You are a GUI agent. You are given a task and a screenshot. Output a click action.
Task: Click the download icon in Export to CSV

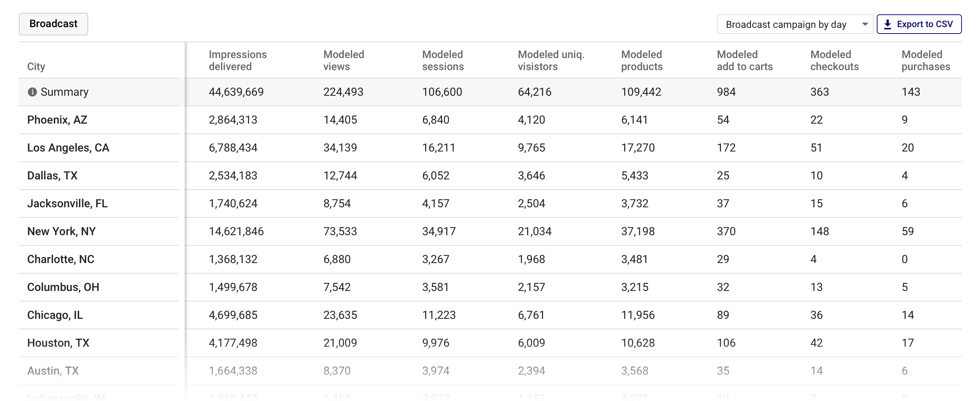click(x=888, y=24)
